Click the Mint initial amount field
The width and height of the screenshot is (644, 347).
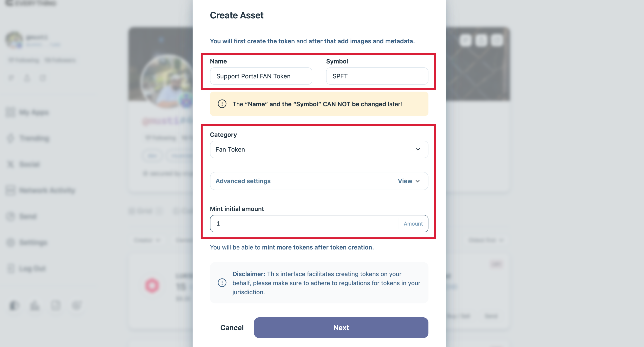pos(304,223)
